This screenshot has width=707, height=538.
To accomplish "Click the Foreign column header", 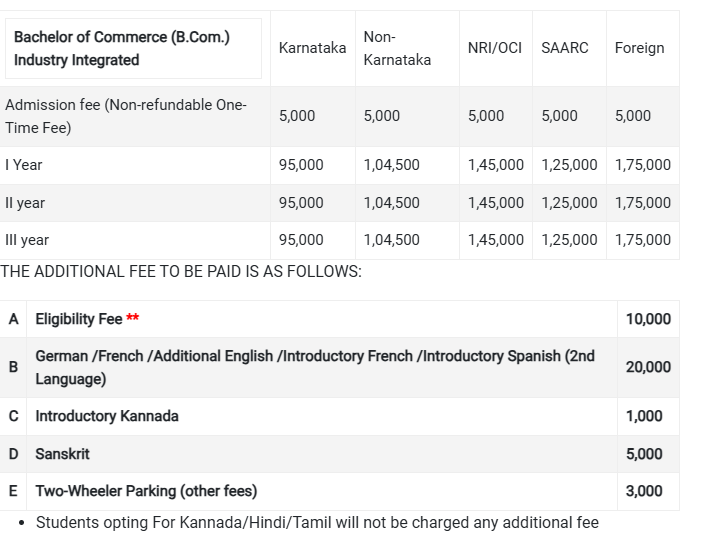I will point(639,48).
